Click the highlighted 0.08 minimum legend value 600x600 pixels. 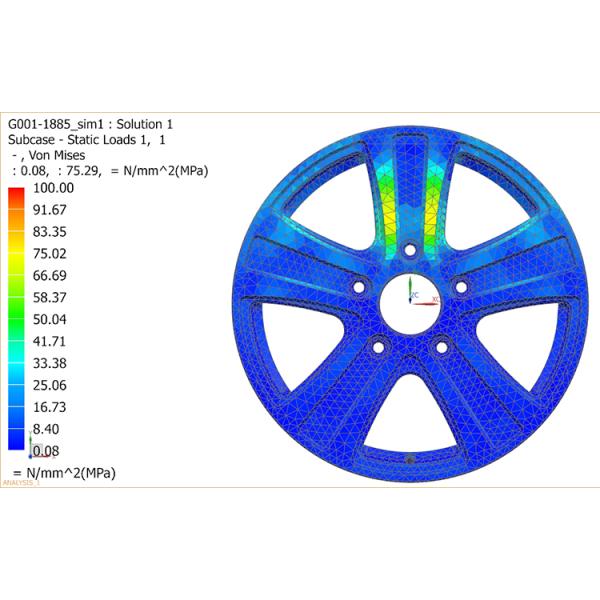pos(46,450)
